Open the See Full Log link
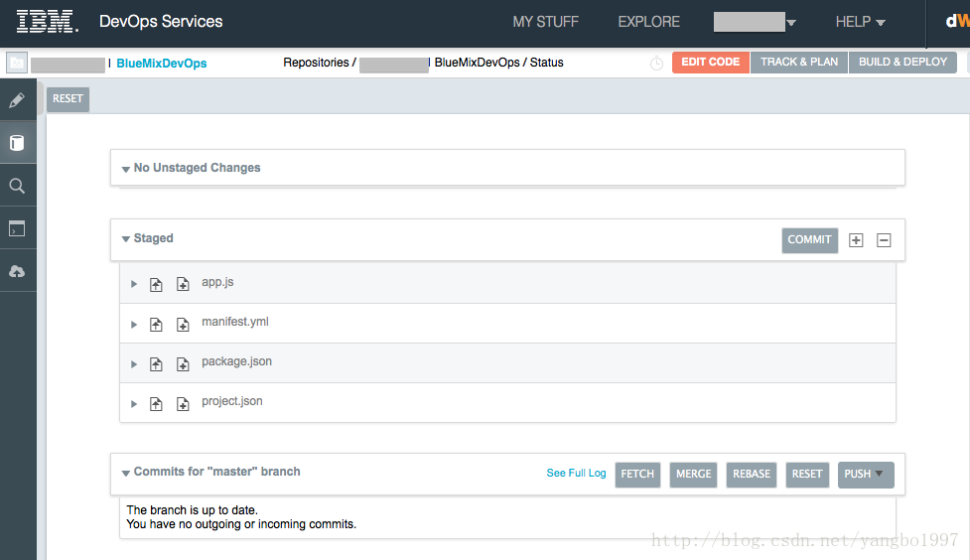Viewport: 970px width, 560px height. (x=576, y=473)
